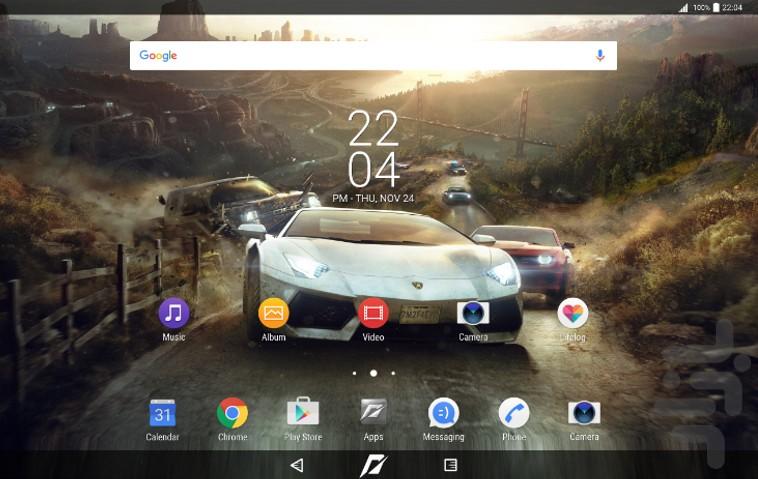Start voice search with microphone icon

(x=600, y=56)
